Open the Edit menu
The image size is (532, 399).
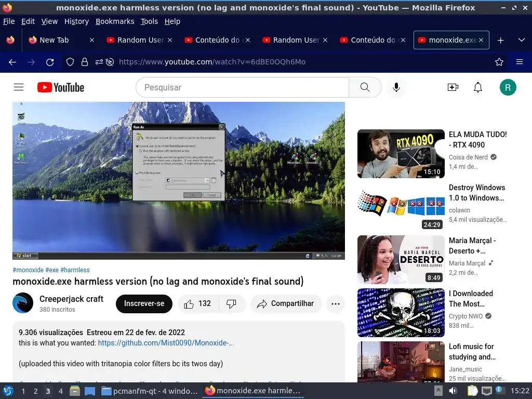pyautogui.click(x=28, y=21)
